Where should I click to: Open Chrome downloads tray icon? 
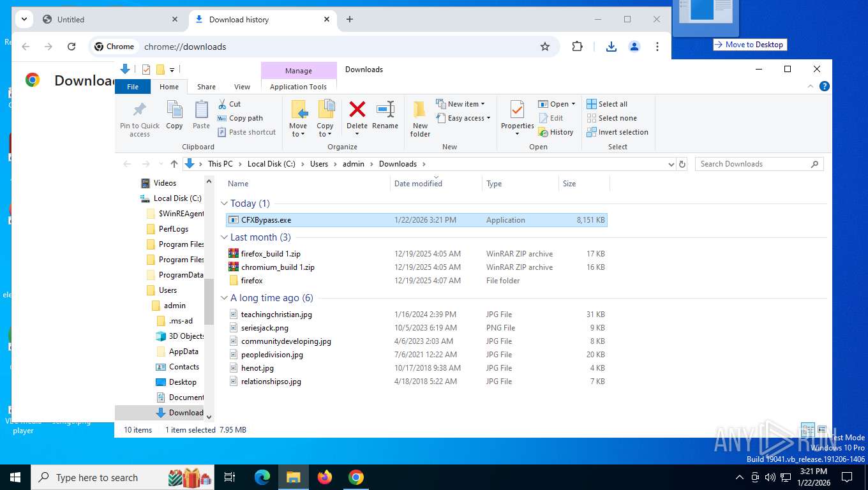coord(611,47)
